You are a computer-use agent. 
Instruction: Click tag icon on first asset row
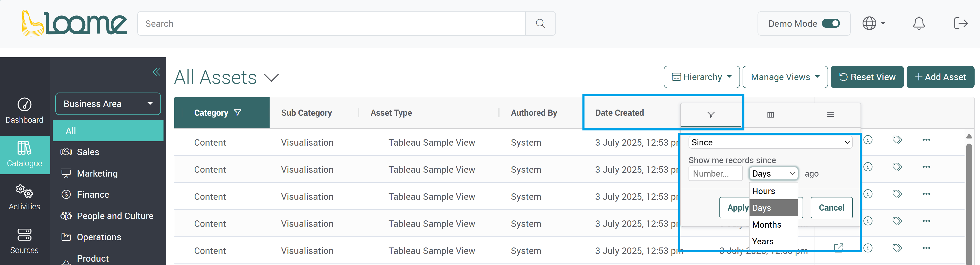click(897, 140)
